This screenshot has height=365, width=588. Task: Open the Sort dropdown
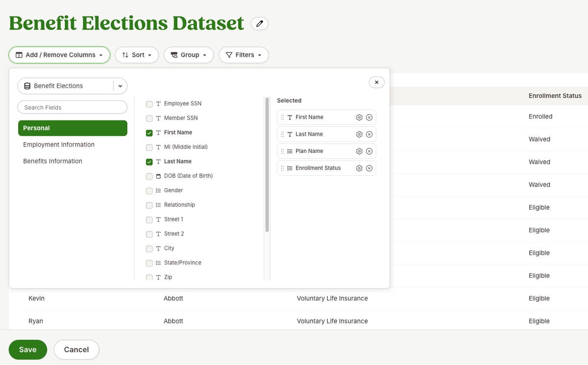tap(137, 55)
